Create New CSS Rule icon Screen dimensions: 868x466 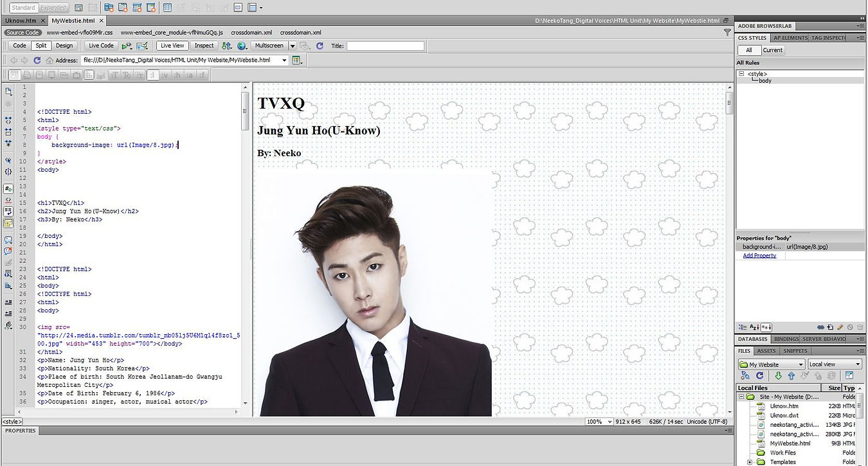(830, 328)
